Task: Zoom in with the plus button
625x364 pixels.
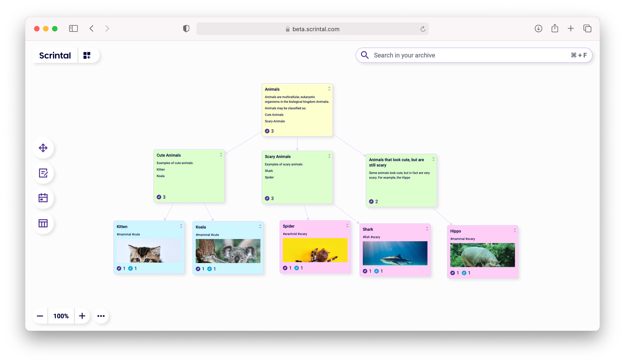Action: click(x=82, y=316)
